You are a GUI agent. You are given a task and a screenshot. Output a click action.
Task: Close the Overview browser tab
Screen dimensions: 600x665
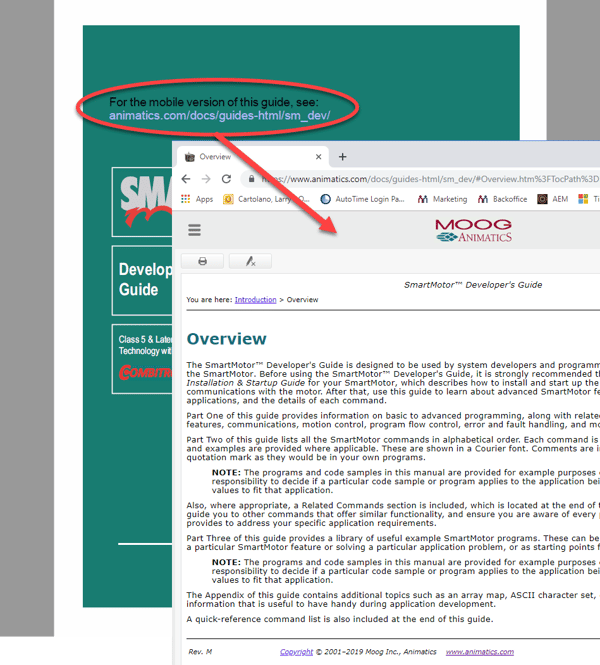click(318, 157)
